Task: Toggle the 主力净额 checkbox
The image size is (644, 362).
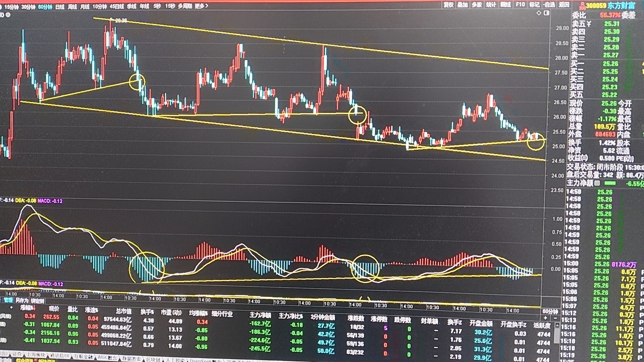Action: click(597, 183)
